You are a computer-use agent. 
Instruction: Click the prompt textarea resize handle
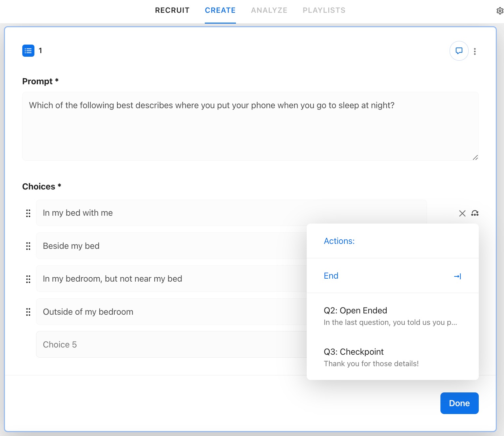(475, 157)
